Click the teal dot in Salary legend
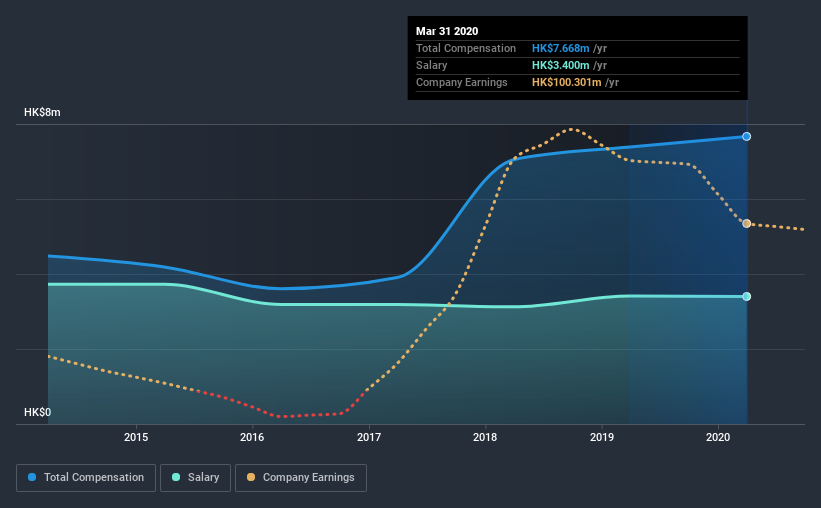 (176, 477)
